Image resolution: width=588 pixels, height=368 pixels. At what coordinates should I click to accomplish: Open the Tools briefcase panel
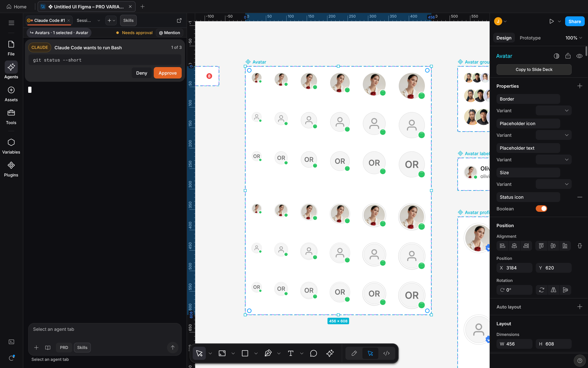[11, 117]
